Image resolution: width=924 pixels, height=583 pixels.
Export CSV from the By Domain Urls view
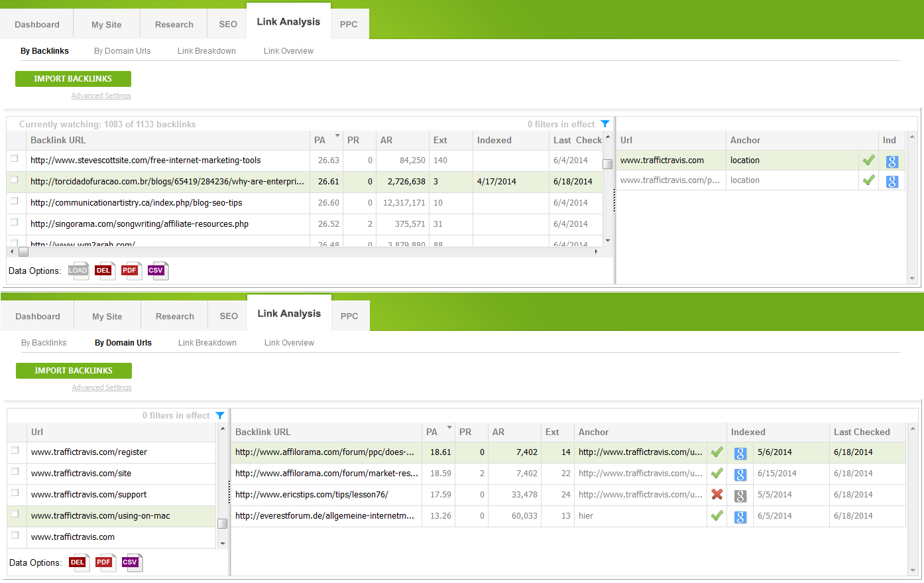(132, 562)
